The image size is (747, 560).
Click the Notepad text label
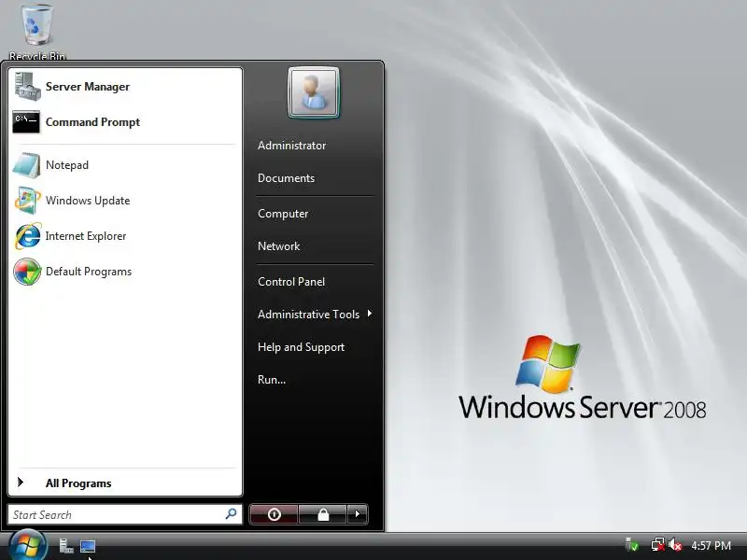[67, 165]
